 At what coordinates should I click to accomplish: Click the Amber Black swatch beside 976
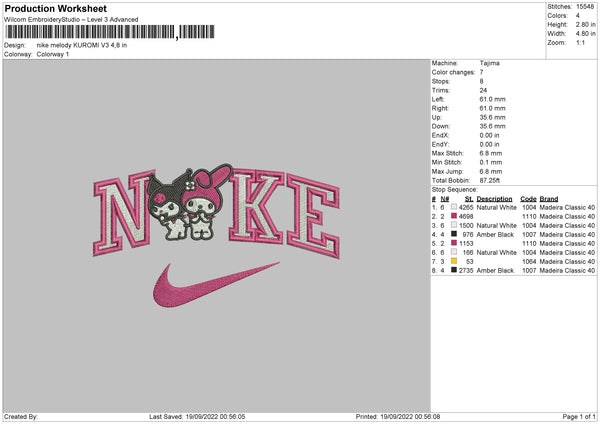click(454, 234)
